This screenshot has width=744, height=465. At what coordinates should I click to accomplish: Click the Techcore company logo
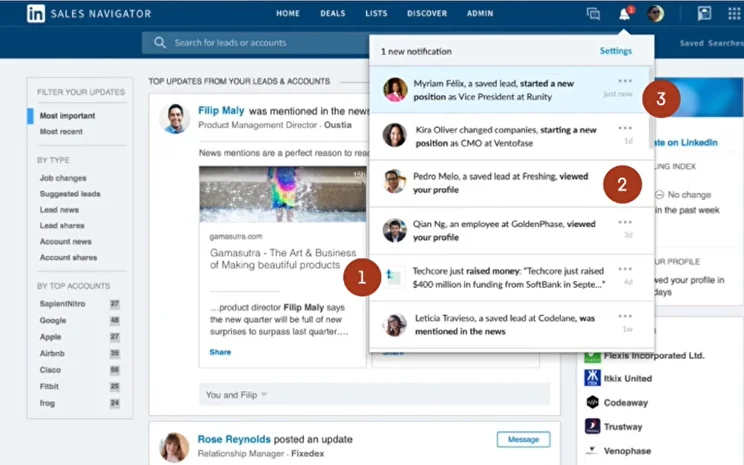[x=394, y=277]
